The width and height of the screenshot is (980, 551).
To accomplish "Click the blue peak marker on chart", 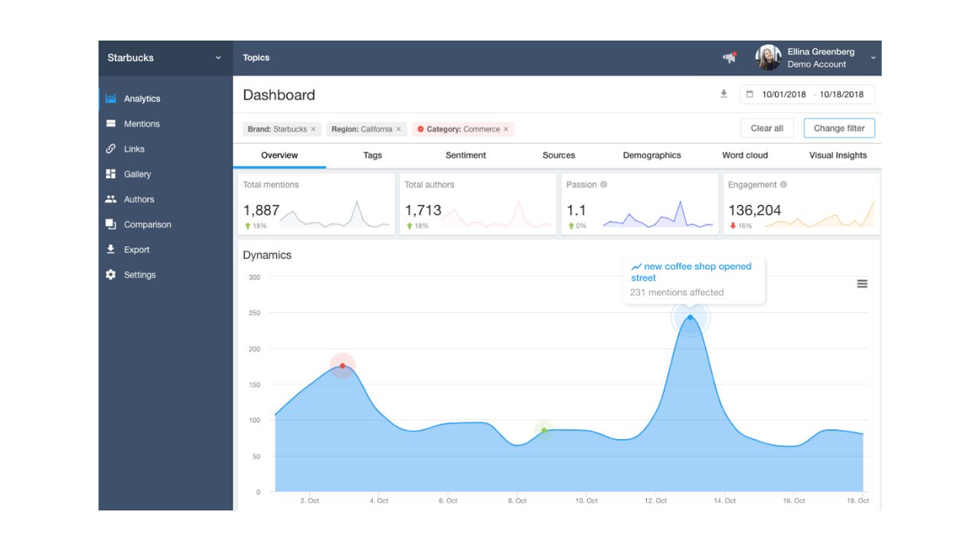I will [x=691, y=317].
